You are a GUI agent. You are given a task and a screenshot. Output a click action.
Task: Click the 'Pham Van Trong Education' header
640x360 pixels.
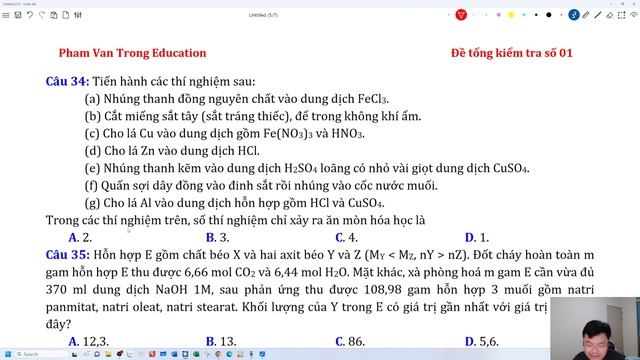coord(132,53)
